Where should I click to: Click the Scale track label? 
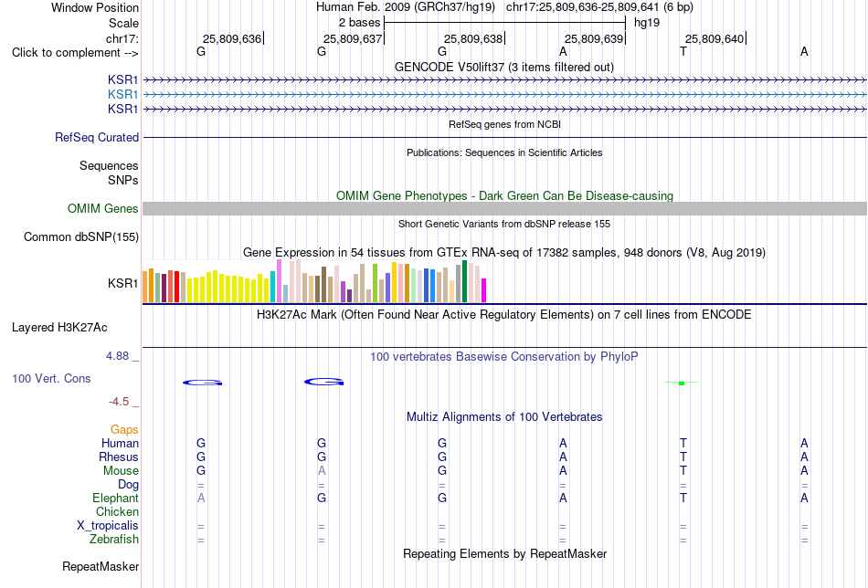coord(123,23)
